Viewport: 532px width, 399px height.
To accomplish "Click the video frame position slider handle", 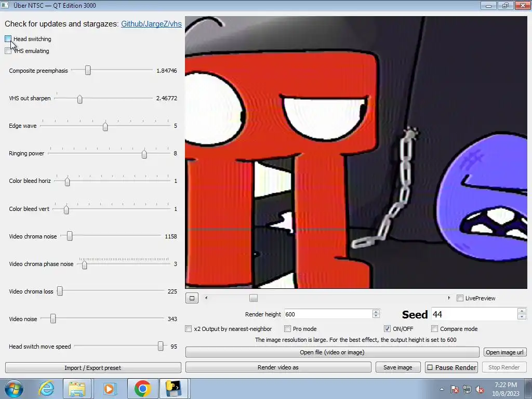I will [x=254, y=298].
